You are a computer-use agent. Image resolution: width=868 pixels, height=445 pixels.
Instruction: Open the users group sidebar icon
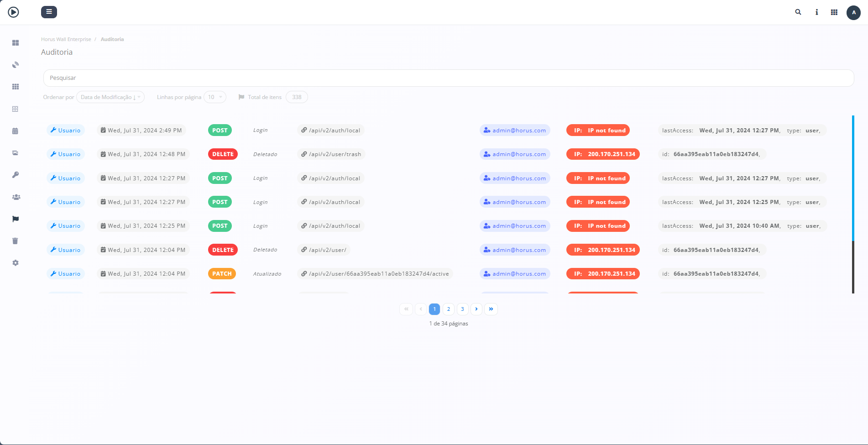click(x=16, y=197)
